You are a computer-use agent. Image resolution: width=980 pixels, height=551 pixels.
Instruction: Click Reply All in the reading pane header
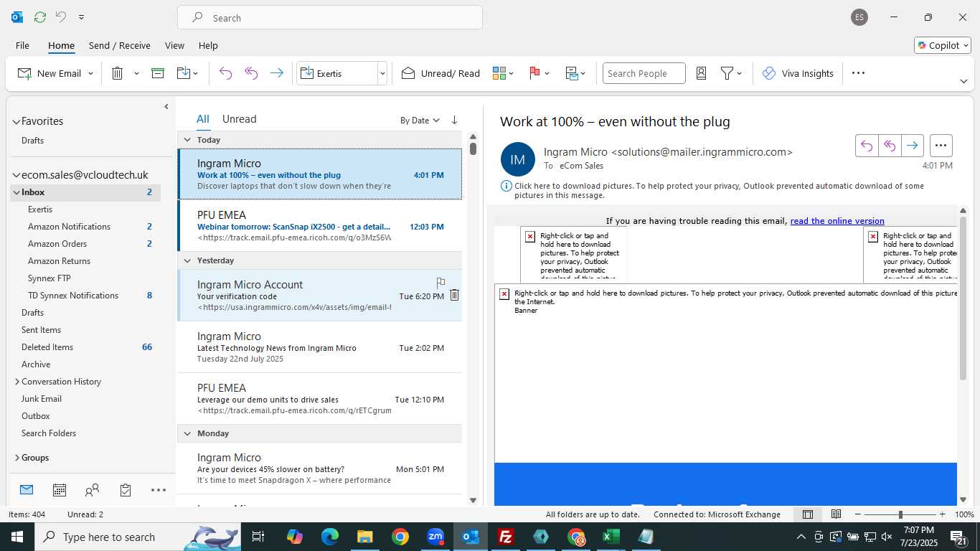click(890, 146)
